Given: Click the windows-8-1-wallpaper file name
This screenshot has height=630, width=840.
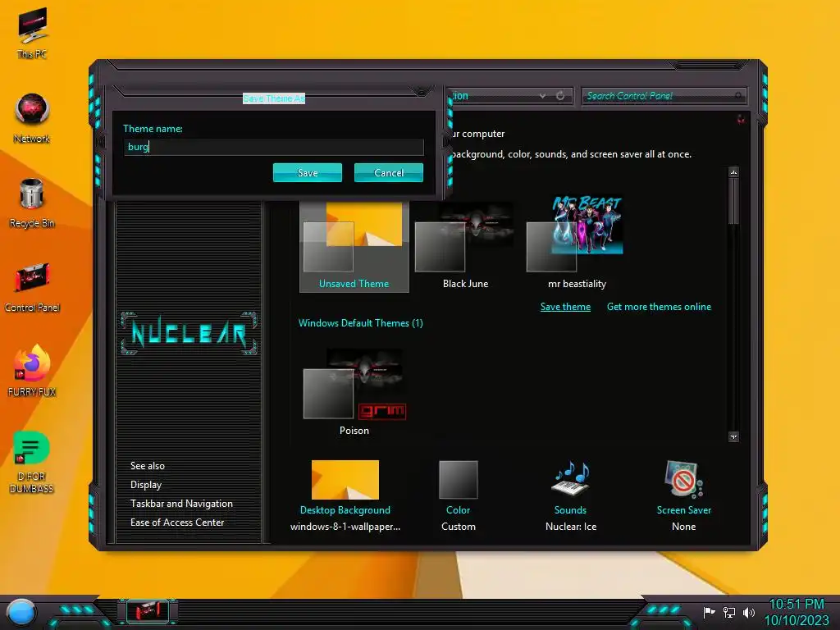Looking at the screenshot, I should click(345, 527).
